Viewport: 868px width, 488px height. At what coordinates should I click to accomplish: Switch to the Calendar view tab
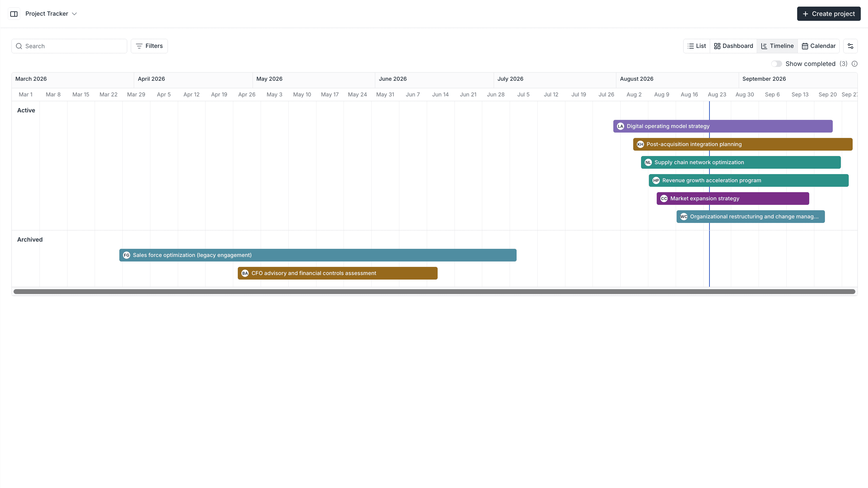(x=818, y=46)
